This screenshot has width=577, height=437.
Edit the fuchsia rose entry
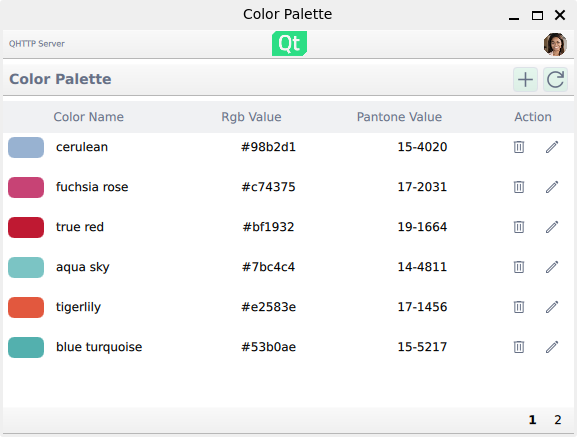552,187
